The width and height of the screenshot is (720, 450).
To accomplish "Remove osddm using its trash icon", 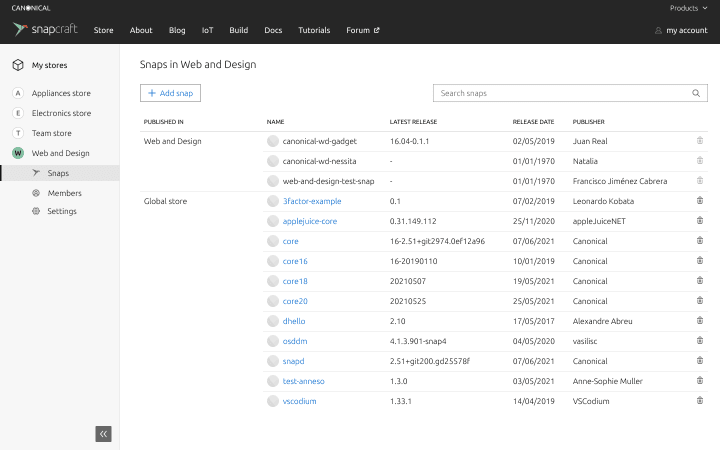I will point(700,340).
